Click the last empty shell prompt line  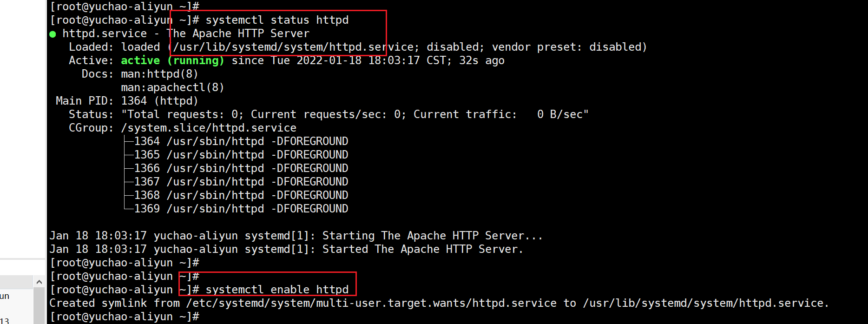(x=125, y=317)
